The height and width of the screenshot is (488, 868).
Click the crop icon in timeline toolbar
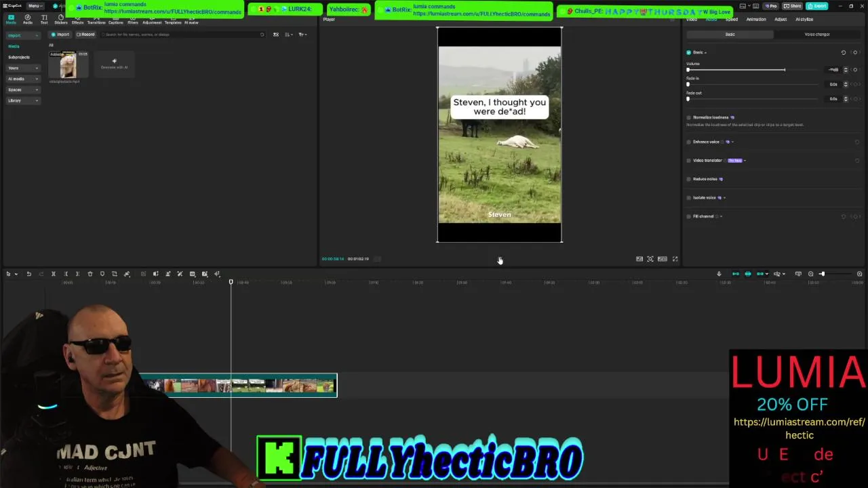[x=115, y=274]
